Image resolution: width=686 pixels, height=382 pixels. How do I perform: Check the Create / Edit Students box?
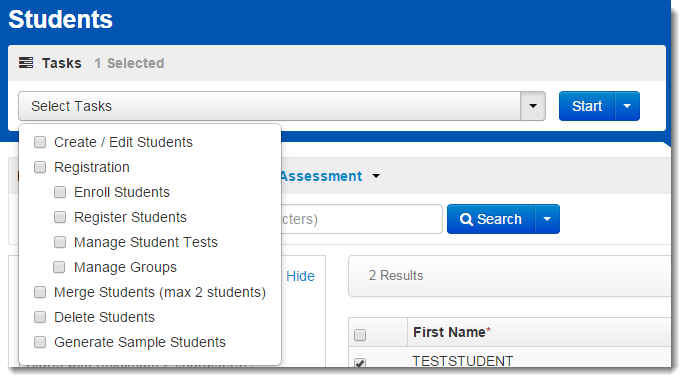tap(40, 142)
